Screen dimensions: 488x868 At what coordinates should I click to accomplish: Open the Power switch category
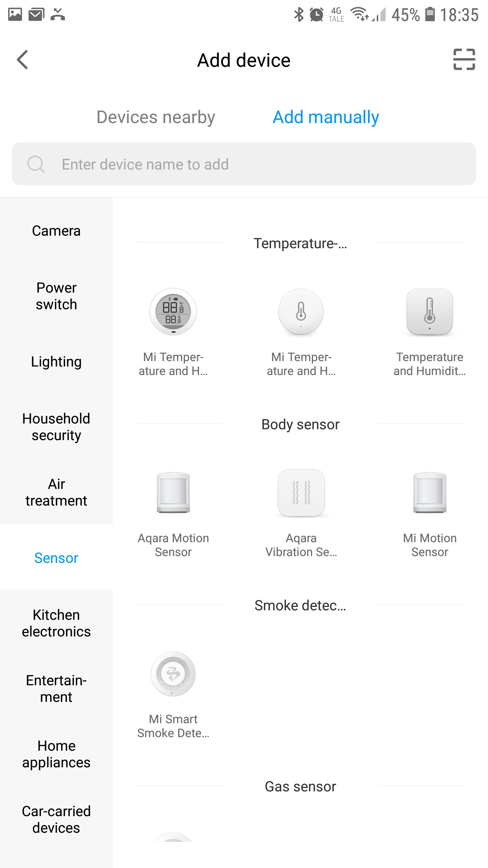coord(56,296)
